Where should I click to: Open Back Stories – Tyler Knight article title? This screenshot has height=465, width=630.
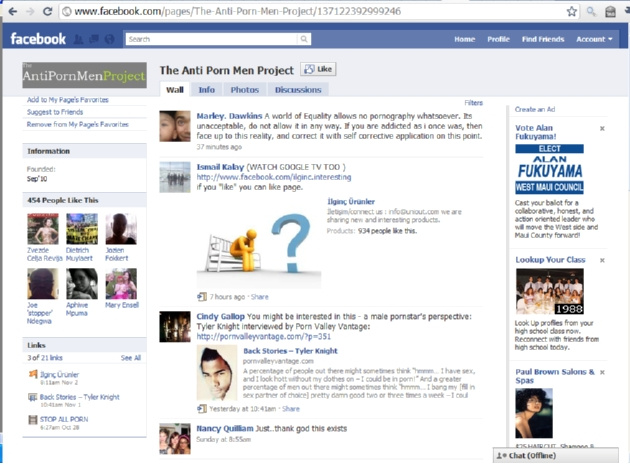tap(290, 351)
